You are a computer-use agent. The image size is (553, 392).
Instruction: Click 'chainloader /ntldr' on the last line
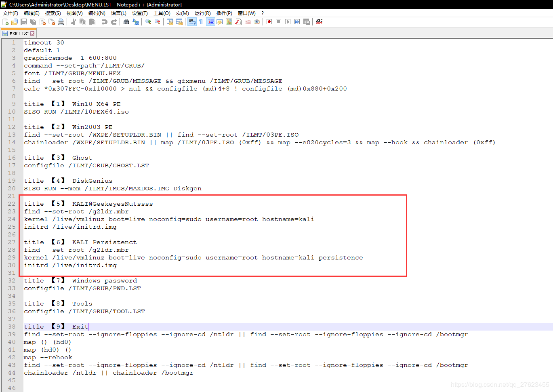60,373
